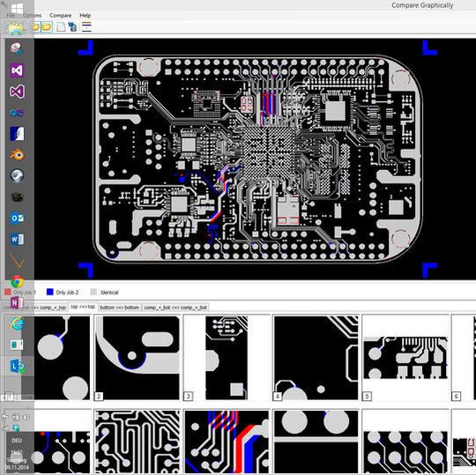Click the horizontal lines toolbar icon
476x475 pixels.
[86, 27]
